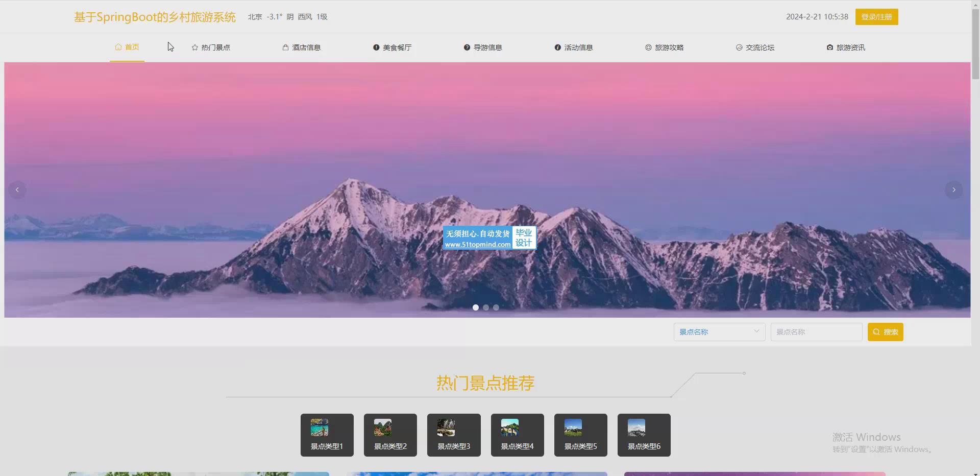
Task: Open the 旅游攻略 menu item
Action: coord(664,47)
